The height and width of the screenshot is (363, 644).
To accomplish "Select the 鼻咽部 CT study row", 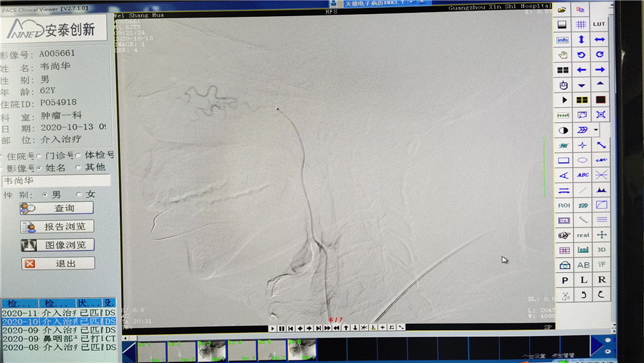I will tap(59, 338).
